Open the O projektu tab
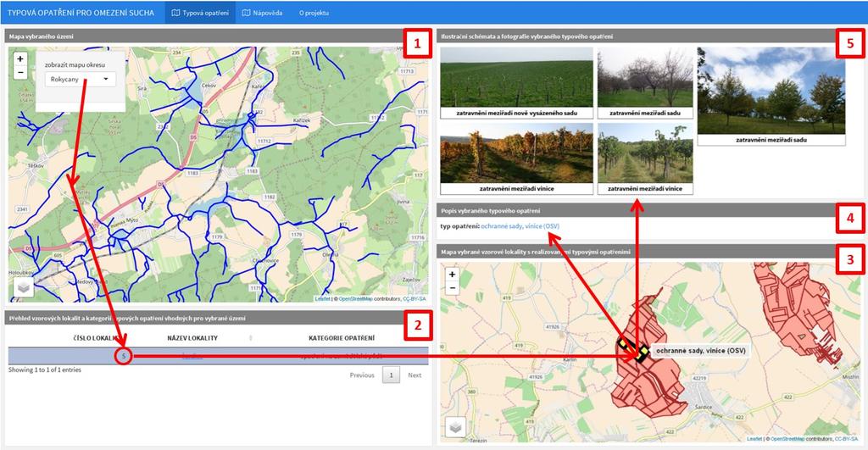The image size is (868, 450). point(314,13)
